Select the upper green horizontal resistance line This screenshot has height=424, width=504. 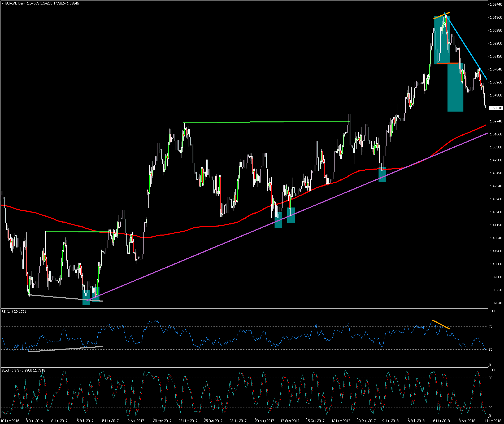point(265,122)
